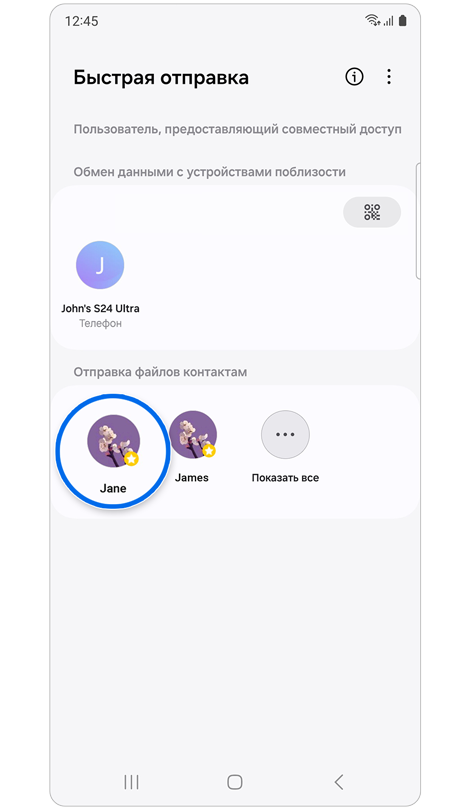
Task: Tap the QR code share button
Action: (x=372, y=212)
